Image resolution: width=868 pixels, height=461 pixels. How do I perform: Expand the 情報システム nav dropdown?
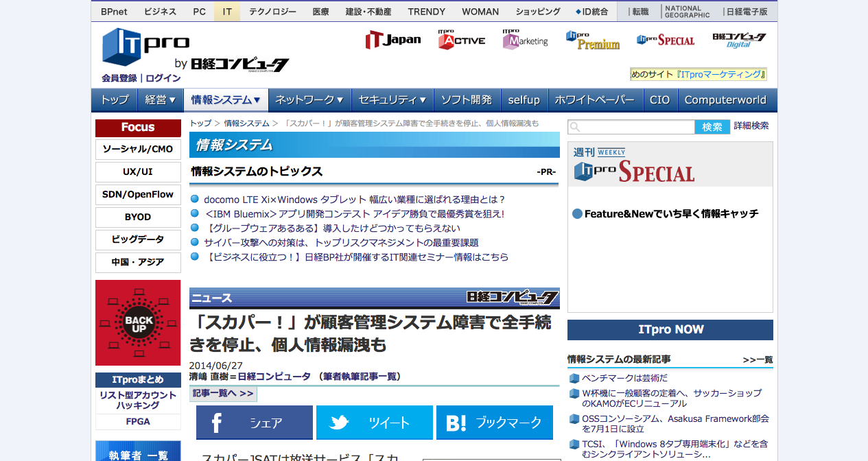click(226, 100)
